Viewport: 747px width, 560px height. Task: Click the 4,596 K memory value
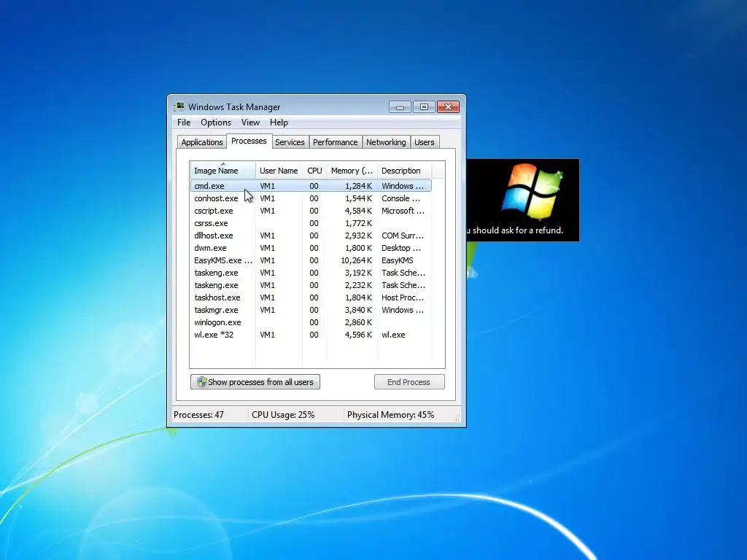pos(358,334)
